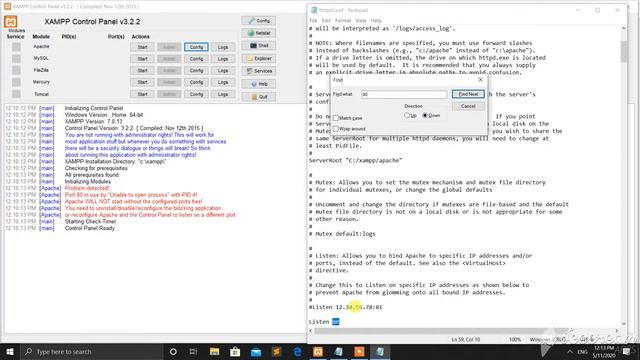Open Microsoft Store from taskbar
The height and width of the screenshot is (360, 640).
pos(235,351)
